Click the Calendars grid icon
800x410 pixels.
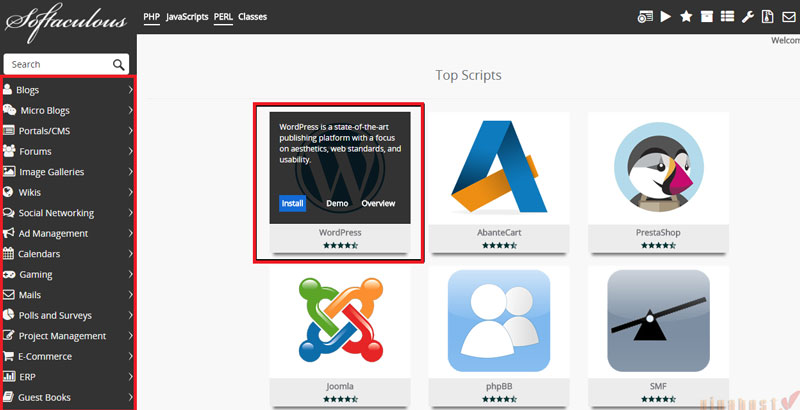coord(8,253)
